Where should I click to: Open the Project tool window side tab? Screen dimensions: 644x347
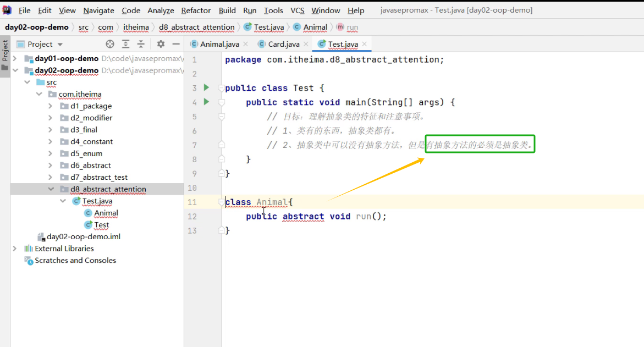[5, 55]
